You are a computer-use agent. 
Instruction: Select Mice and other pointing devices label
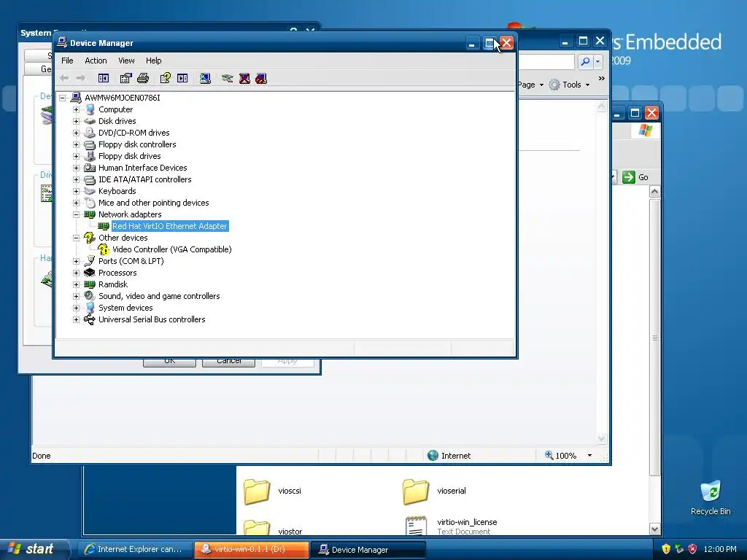tap(153, 203)
